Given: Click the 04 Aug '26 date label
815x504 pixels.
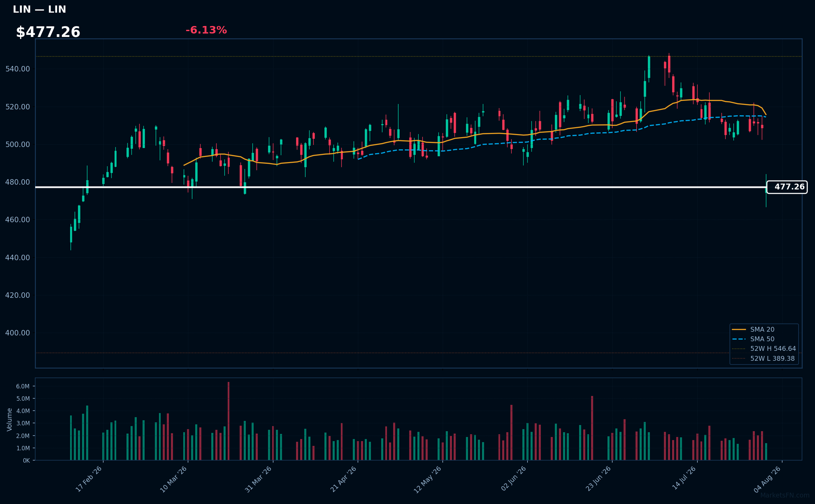Looking at the screenshot, I should 768,479.
